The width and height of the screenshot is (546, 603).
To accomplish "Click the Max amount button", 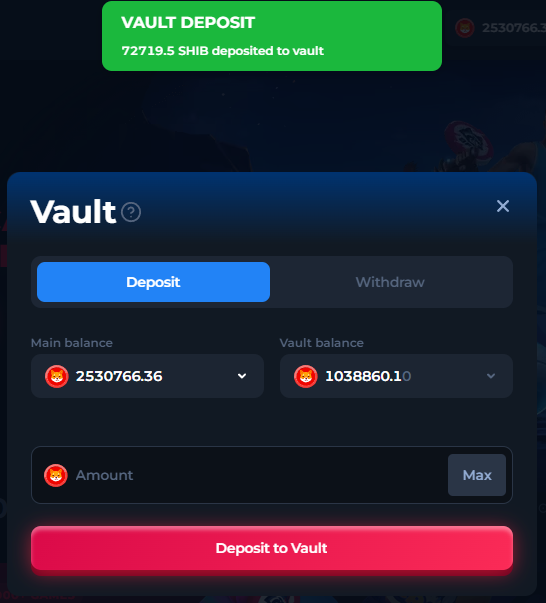I will point(477,475).
